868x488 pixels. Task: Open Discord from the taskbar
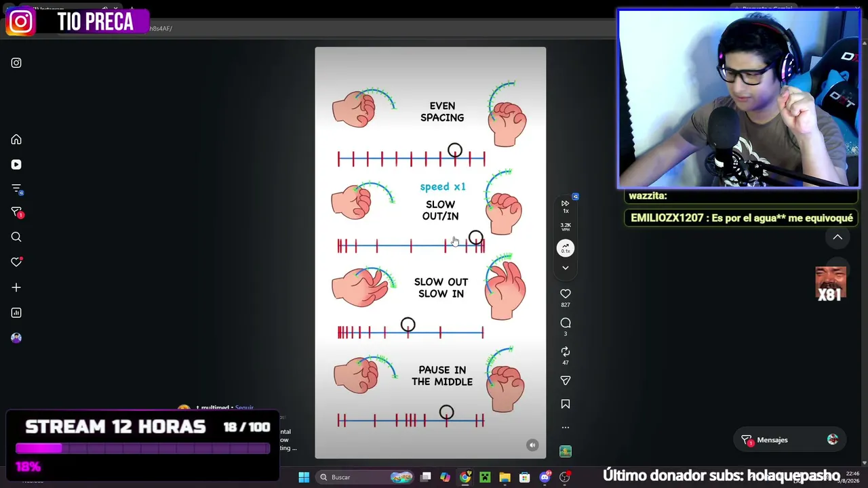coord(545,477)
